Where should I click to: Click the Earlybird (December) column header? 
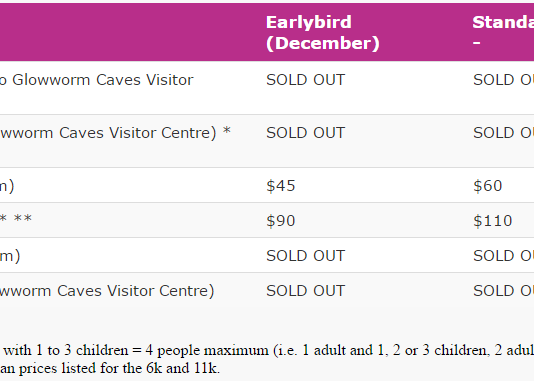pyautogui.click(x=322, y=33)
